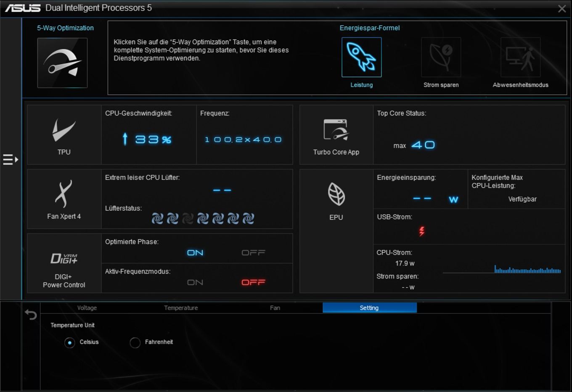This screenshot has width=572, height=392.
Task: Turn Aktiv-Frequenzmodus ON
Action: pos(195,282)
